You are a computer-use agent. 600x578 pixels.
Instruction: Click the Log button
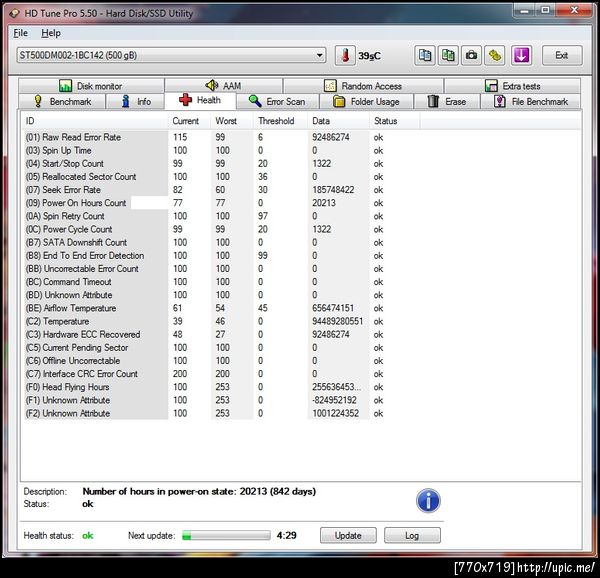(x=412, y=535)
